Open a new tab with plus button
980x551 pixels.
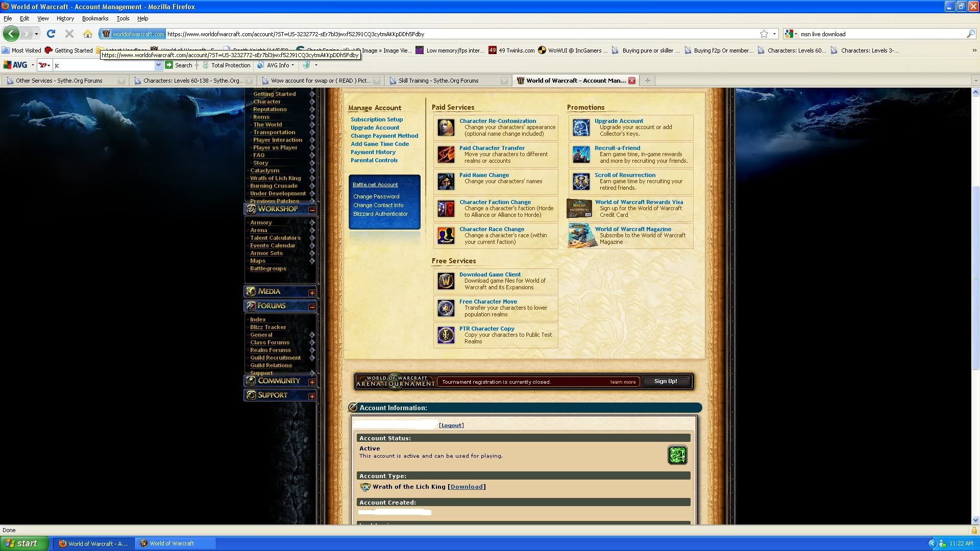[647, 81]
